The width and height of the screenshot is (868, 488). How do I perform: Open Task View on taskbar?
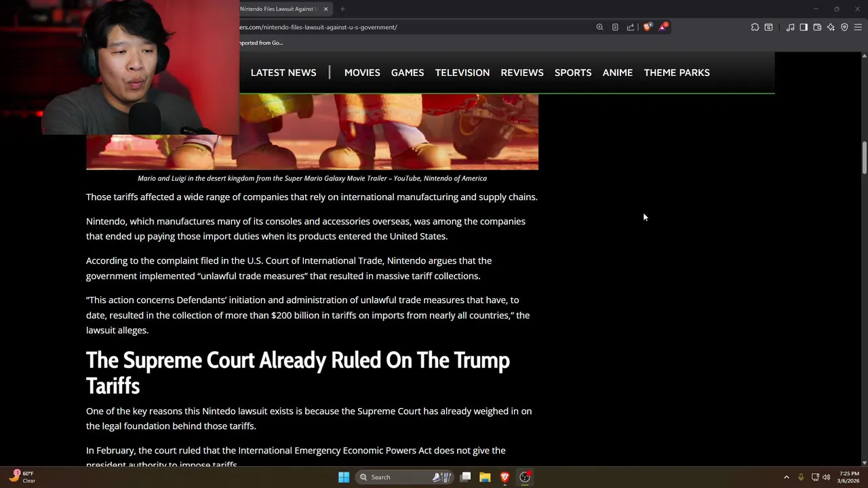[466, 477]
